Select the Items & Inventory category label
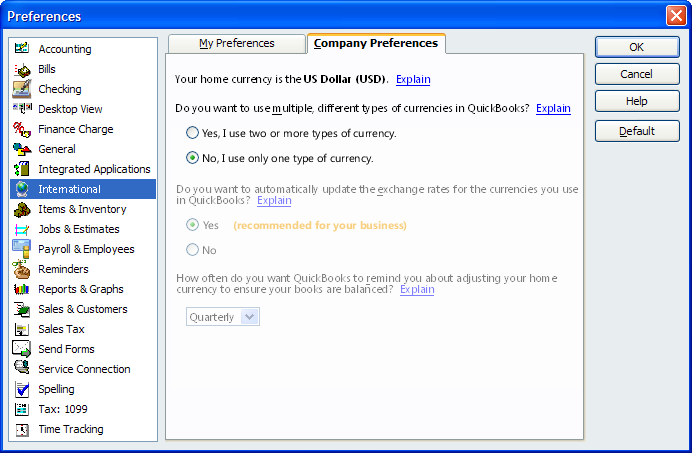Screen dimensions: 692x453 tap(83, 209)
